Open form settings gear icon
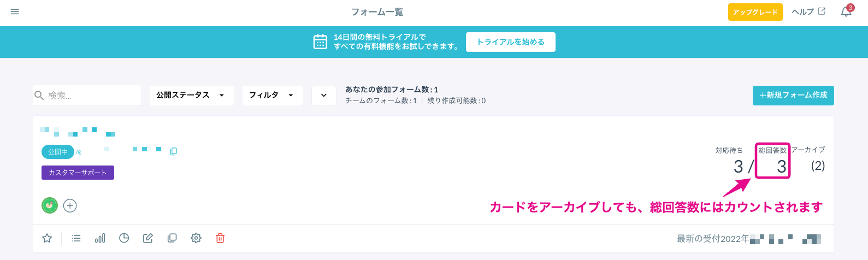Viewport: 868px width, 260px height. (x=196, y=238)
